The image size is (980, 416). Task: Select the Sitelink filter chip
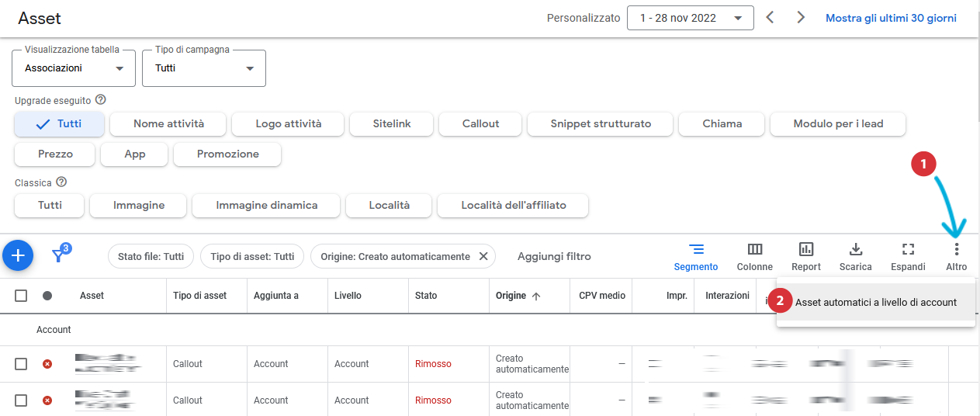point(391,123)
